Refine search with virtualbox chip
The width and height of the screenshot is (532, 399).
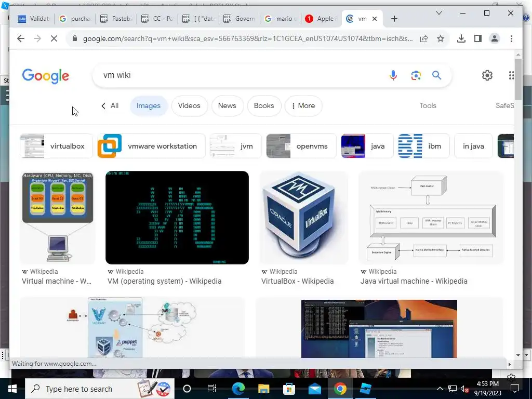pos(56,146)
